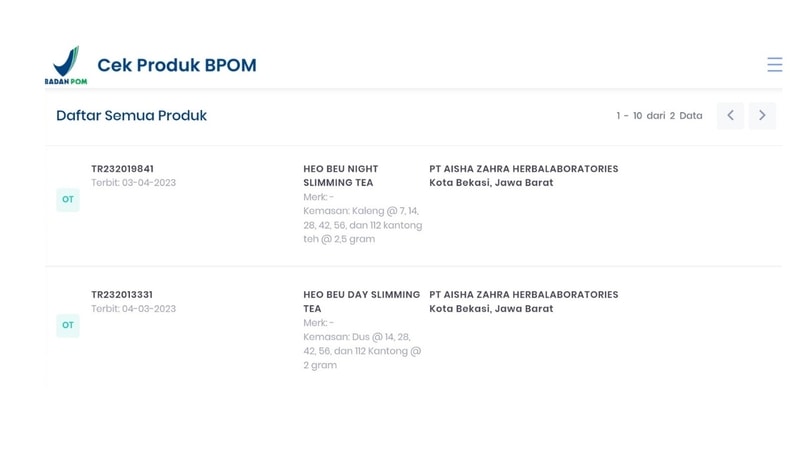The image size is (800, 450).
Task: Open the hamburger menu
Action: coord(774,65)
